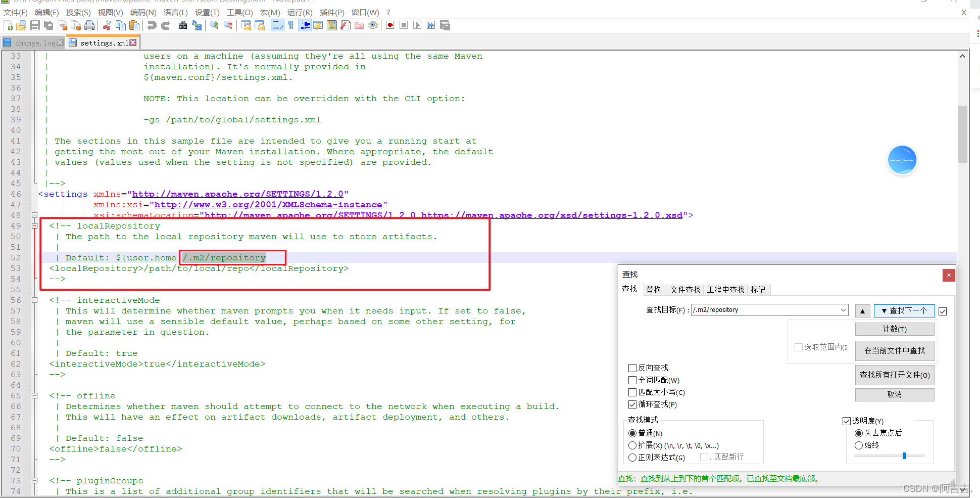The image size is (980, 498).
Task: Collapse the fold marker at line 65
Action: point(35,396)
